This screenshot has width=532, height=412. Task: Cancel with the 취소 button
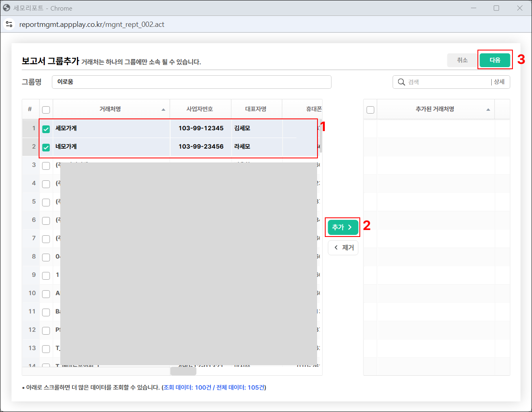[x=462, y=60]
